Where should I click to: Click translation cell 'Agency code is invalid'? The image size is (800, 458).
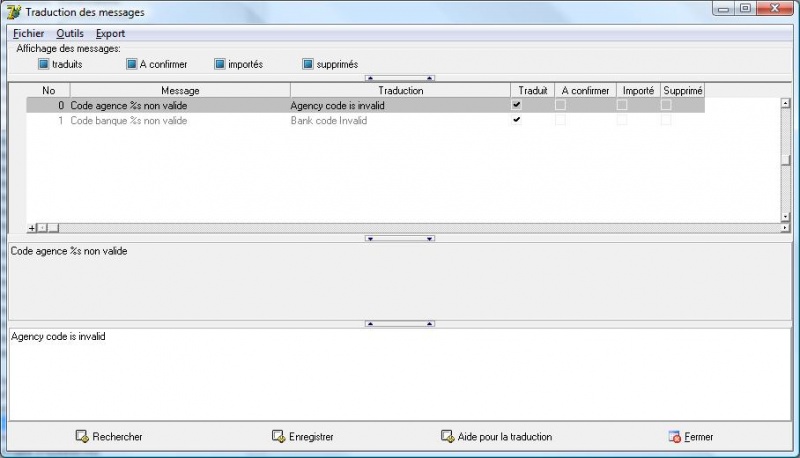[x=337, y=106]
